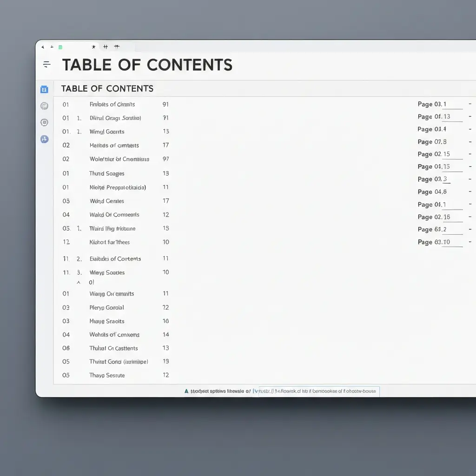Open the 'Thulzal Or Casttents' entry
476x476 pixels.
113,348
